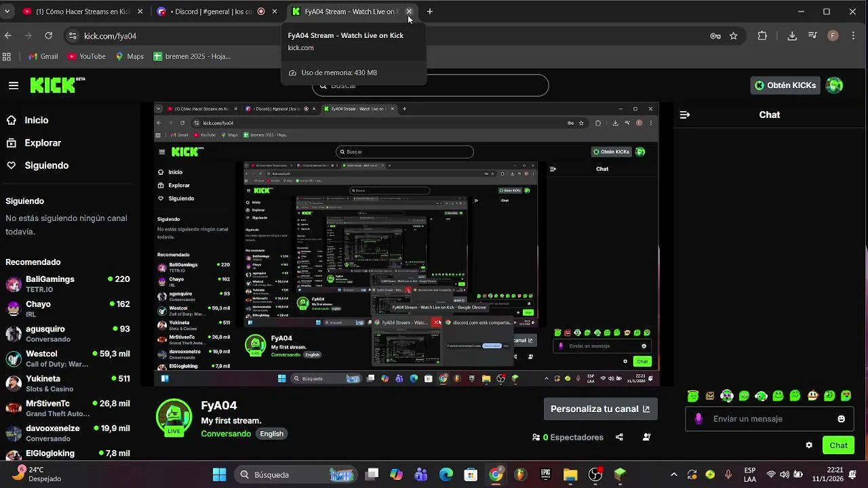Open the Chrome extensions puzzle icon
868x488 pixels.
pos(762,36)
